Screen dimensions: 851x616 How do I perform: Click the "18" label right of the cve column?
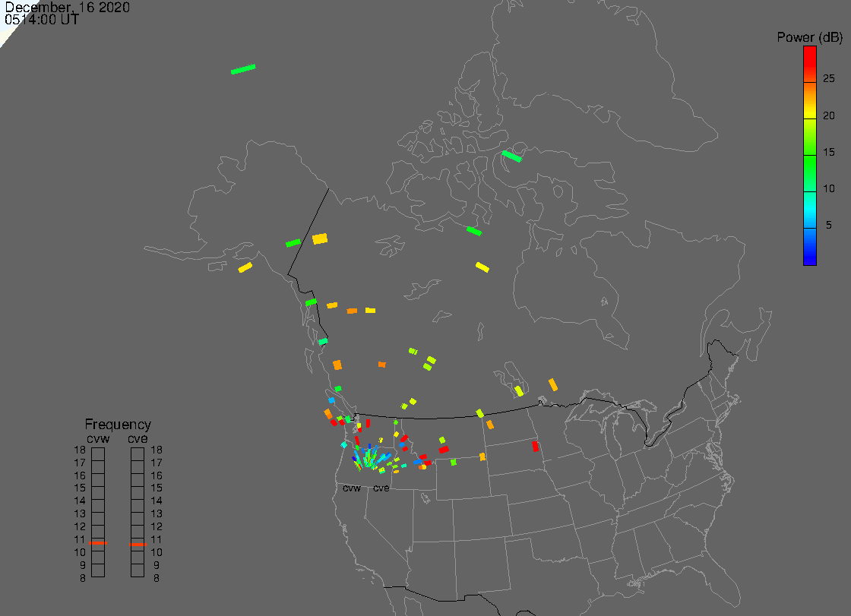157,450
